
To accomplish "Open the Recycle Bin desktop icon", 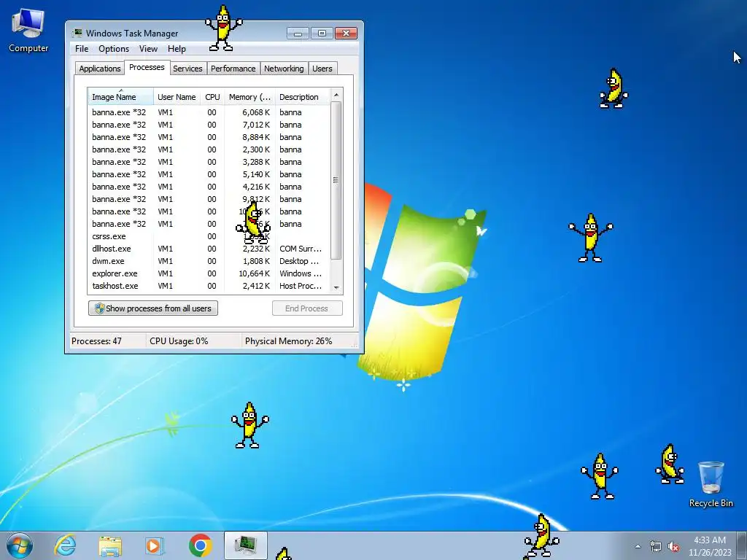I will 711,484.
